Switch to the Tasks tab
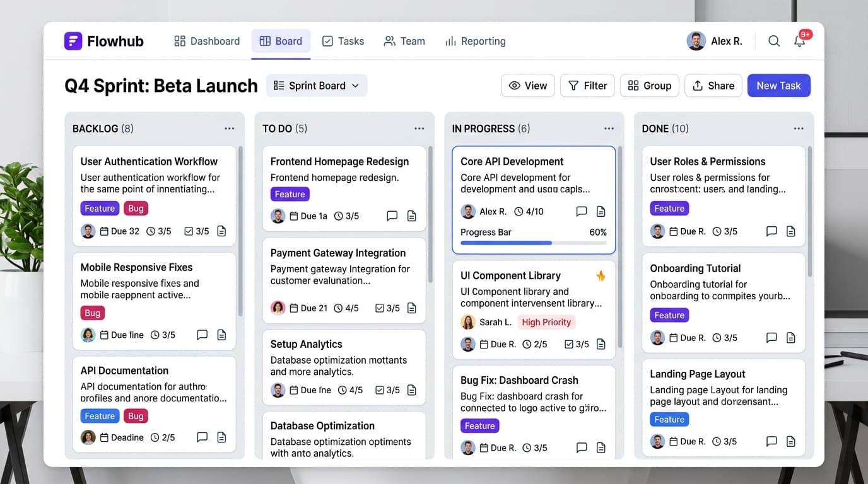 click(x=343, y=41)
